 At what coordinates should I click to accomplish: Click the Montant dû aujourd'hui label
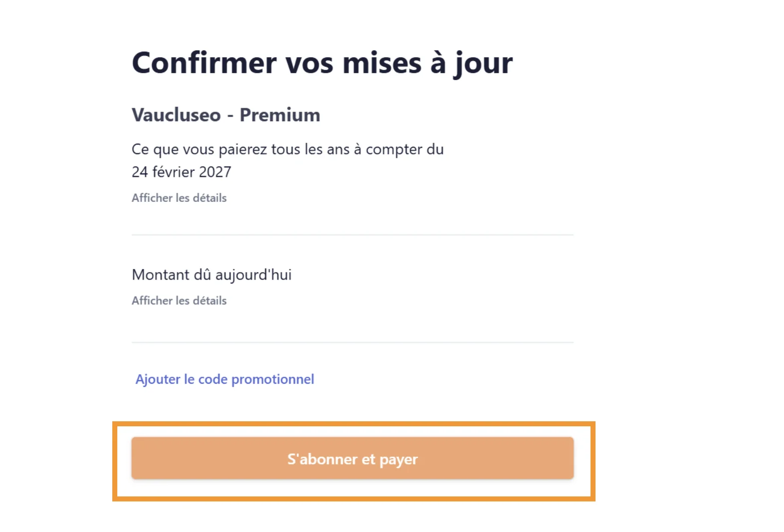tap(212, 275)
